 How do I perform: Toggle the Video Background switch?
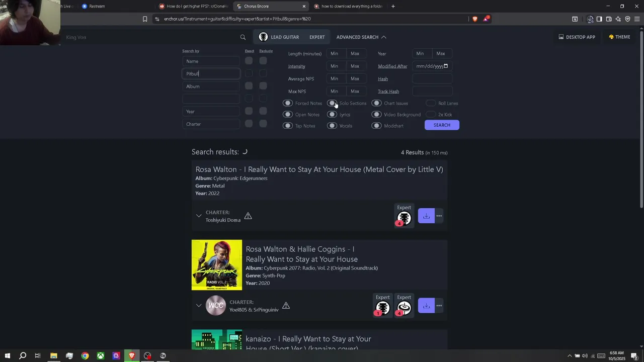point(376,115)
